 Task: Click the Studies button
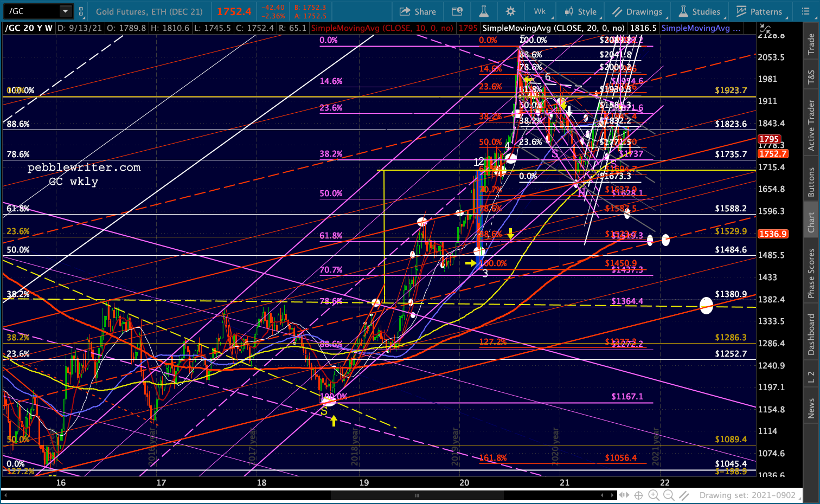(x=700, y=11)
